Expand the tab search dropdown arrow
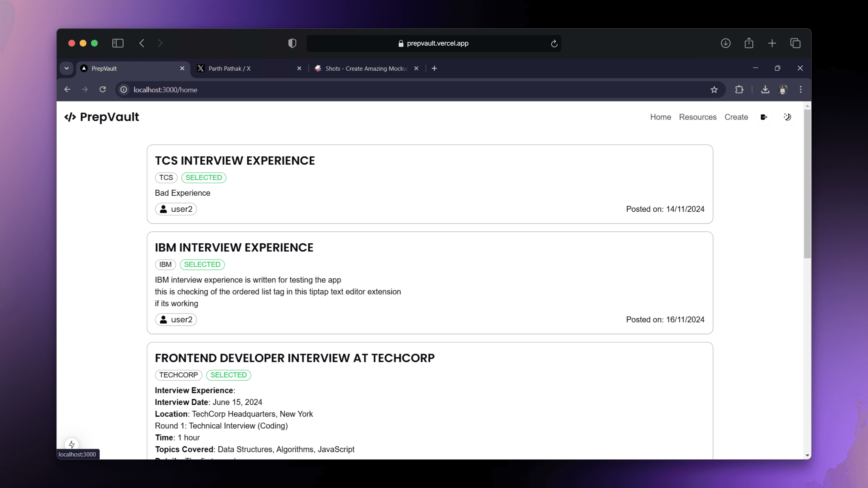This screenshot has height=488, width=868. coord(66,68)
